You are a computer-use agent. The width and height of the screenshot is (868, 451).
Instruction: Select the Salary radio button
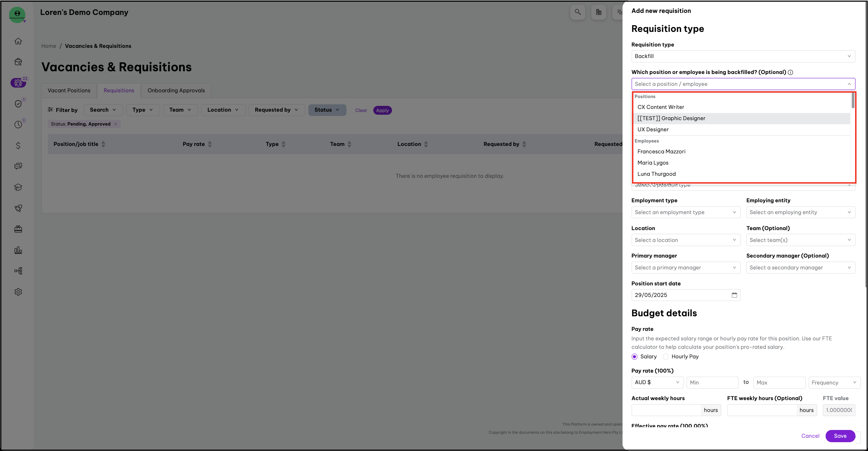pos(634,357)
